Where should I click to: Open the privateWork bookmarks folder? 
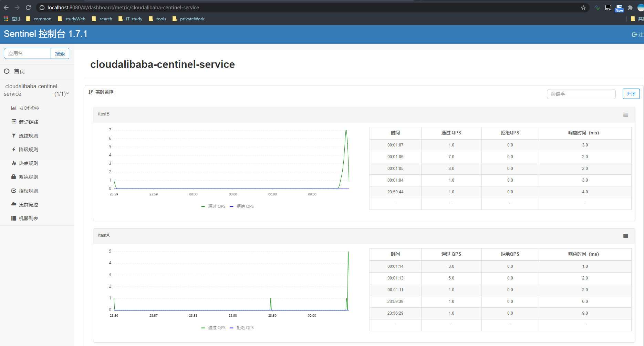[188, 19]
